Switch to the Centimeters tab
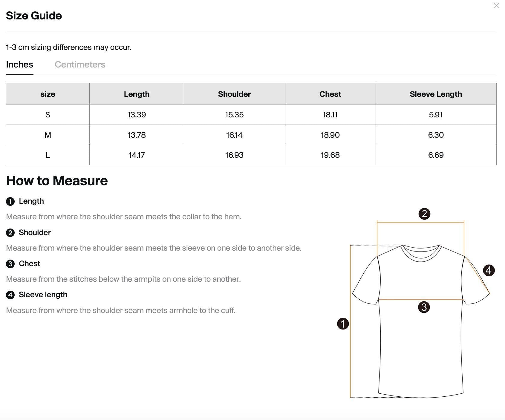Screen dimensions: 505x420 coord(80,65)
